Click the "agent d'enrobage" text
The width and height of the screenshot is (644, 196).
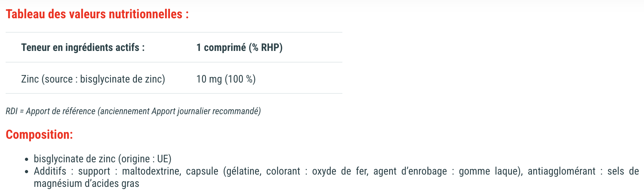point(410,171)
